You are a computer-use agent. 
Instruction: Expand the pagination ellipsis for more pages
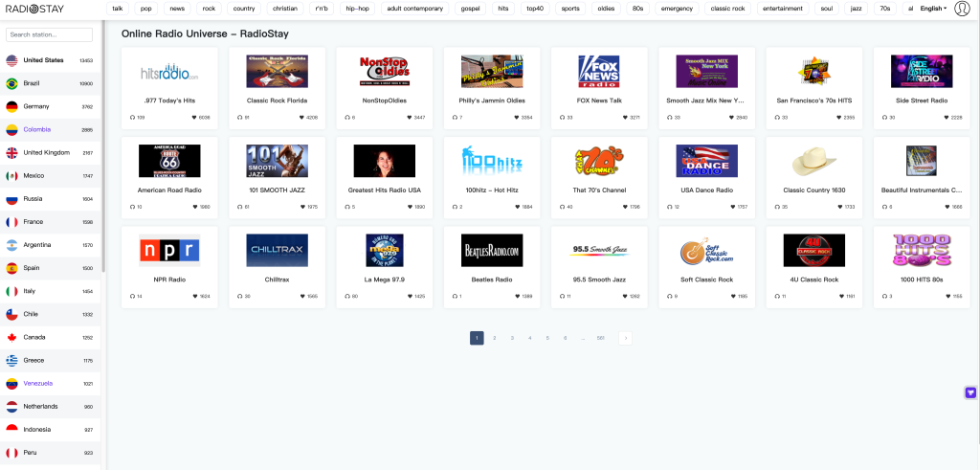[x=583, y=338]
